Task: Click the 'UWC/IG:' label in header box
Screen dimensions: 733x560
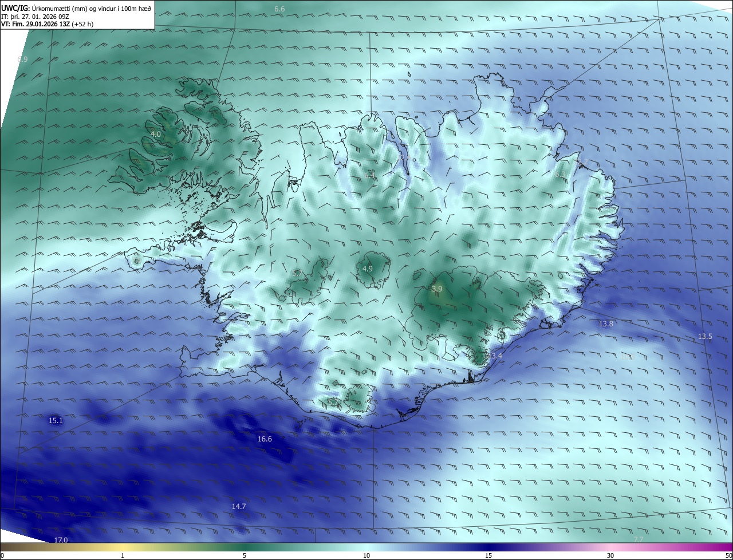Action: (x=15, y=9)
